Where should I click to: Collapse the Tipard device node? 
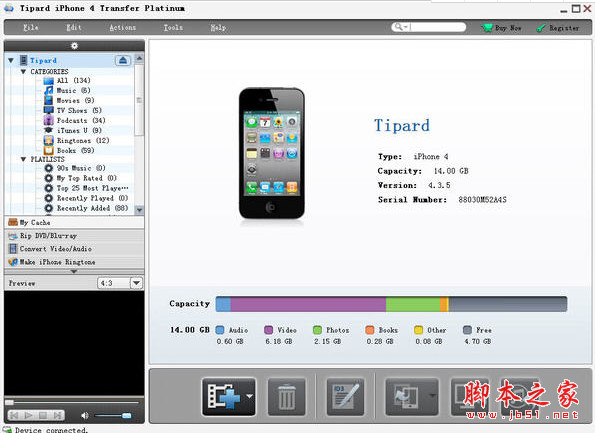coord(11,60)
